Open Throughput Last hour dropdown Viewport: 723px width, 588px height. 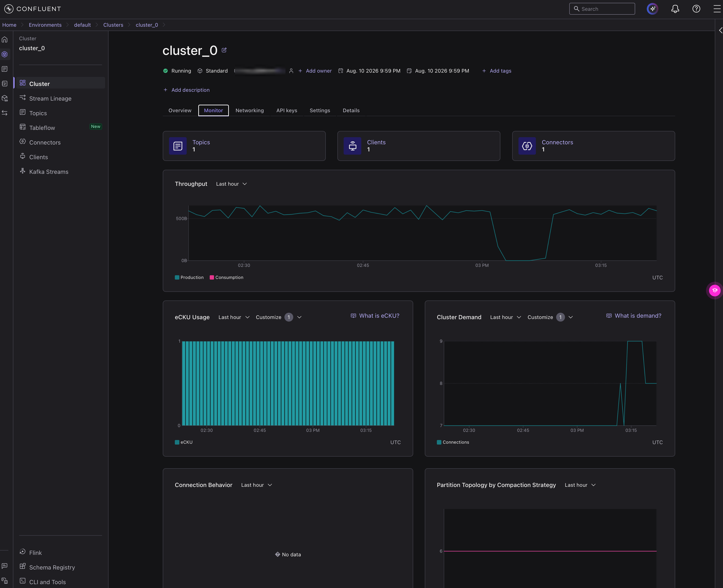[x=232, y=184]
